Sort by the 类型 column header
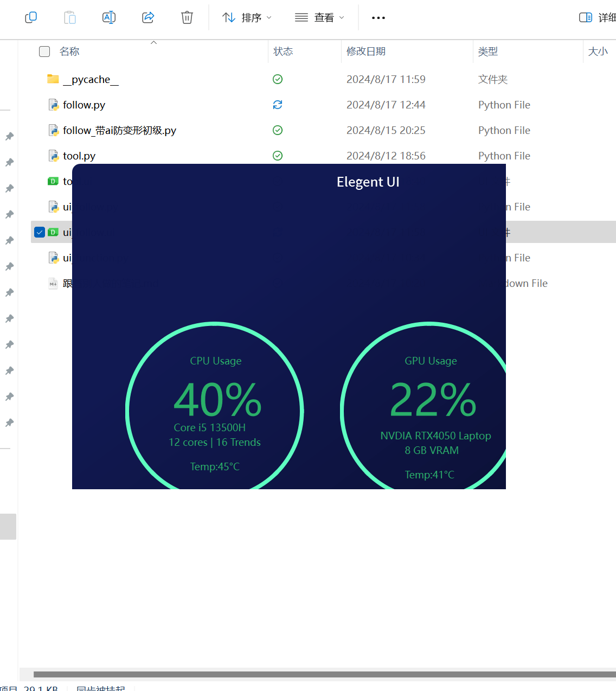 click(488, 52)
